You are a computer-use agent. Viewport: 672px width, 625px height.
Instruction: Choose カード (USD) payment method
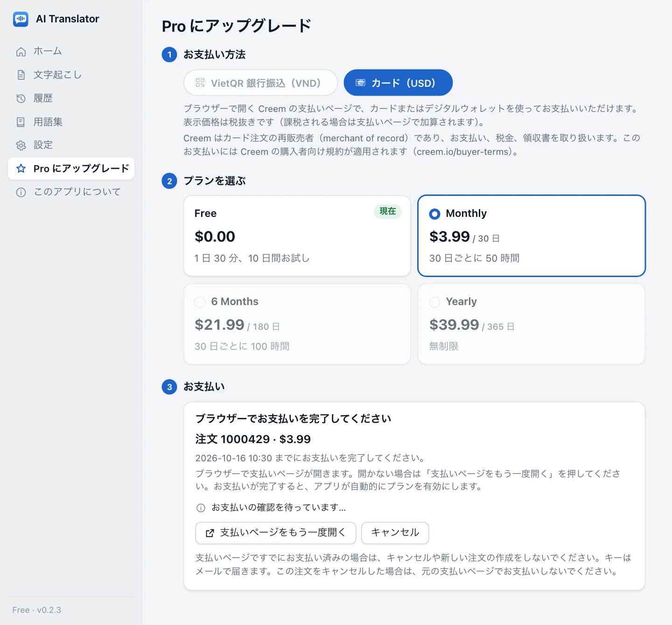point(398,83)
